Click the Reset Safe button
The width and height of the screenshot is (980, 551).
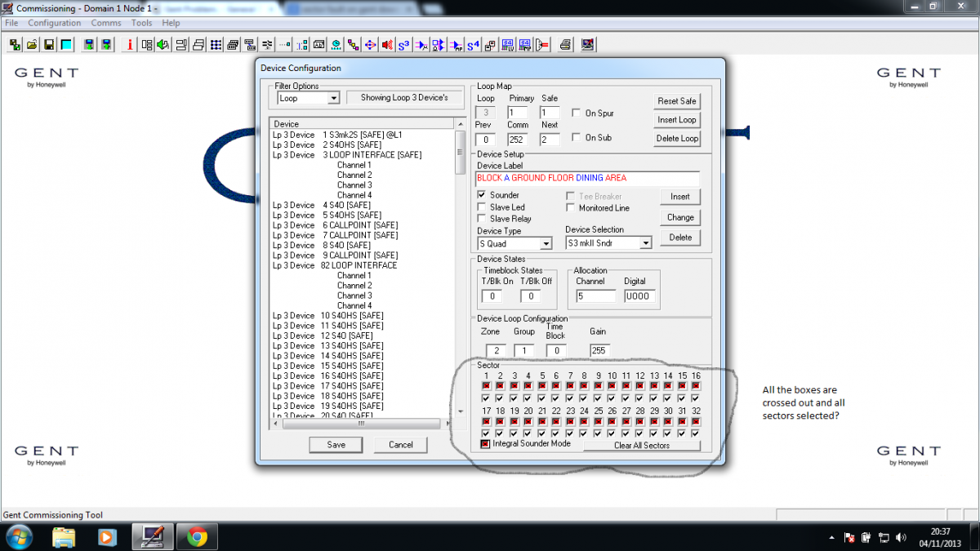tap(677, 101)
